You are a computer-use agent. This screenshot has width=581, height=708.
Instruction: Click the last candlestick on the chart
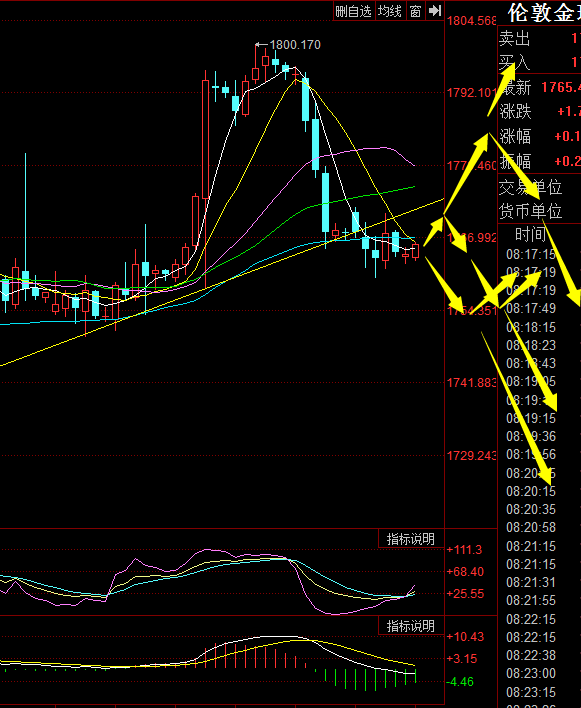[415, 251]
